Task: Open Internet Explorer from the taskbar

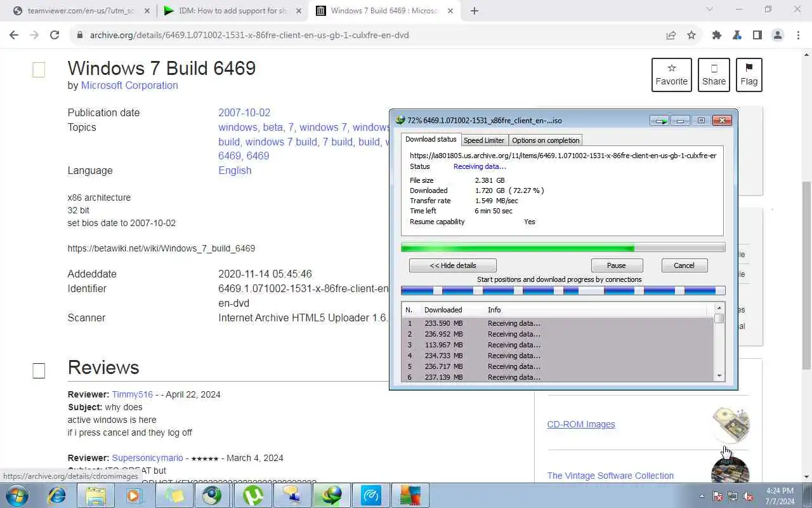Action: (x=56, y=495)
